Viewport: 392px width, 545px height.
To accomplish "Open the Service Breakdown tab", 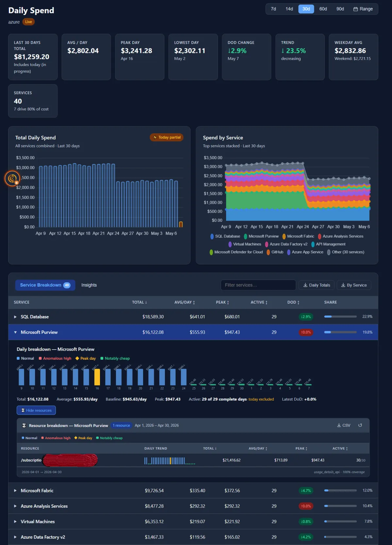I will coord(45,285).
